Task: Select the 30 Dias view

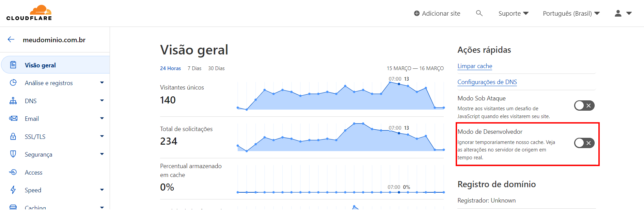Action: point(216,68)
